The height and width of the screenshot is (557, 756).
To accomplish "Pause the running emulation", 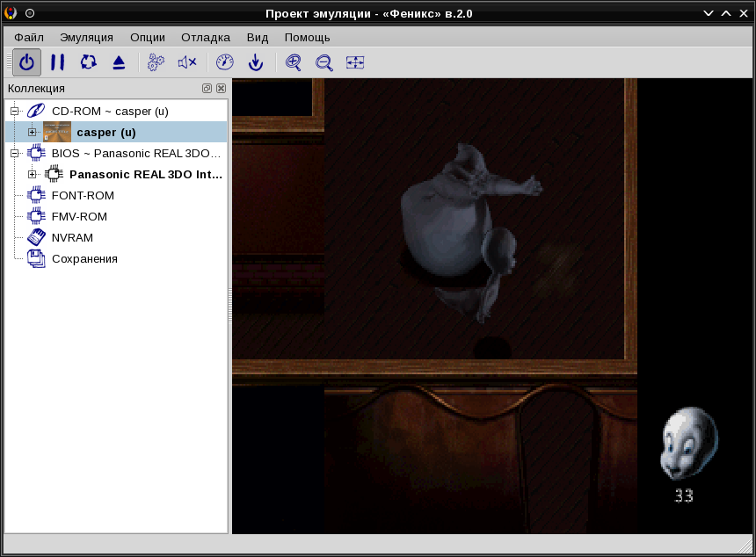I will [57, 62].
